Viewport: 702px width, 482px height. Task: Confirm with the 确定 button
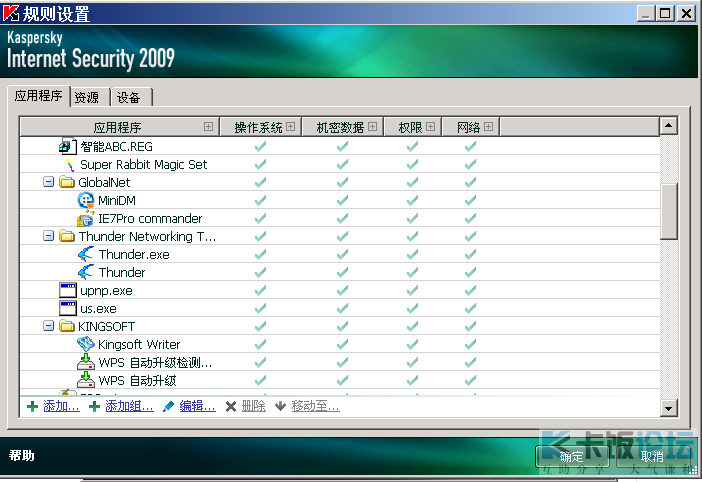[572, 456]
